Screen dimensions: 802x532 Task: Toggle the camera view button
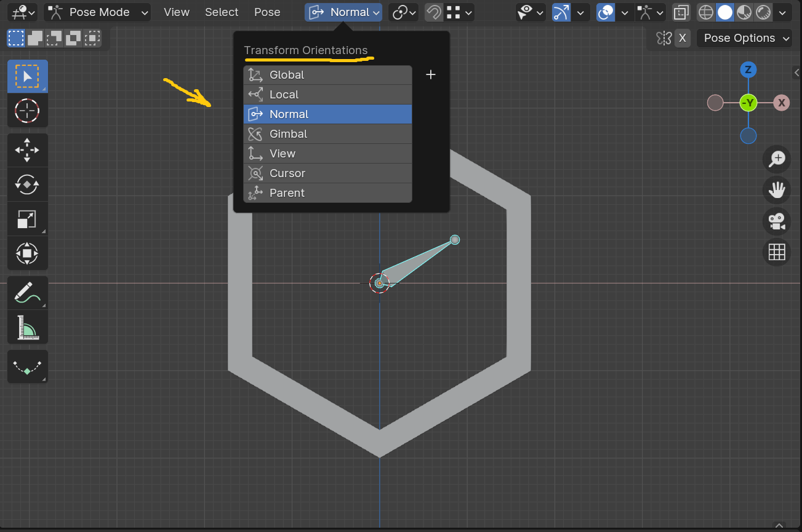[777, 221]
